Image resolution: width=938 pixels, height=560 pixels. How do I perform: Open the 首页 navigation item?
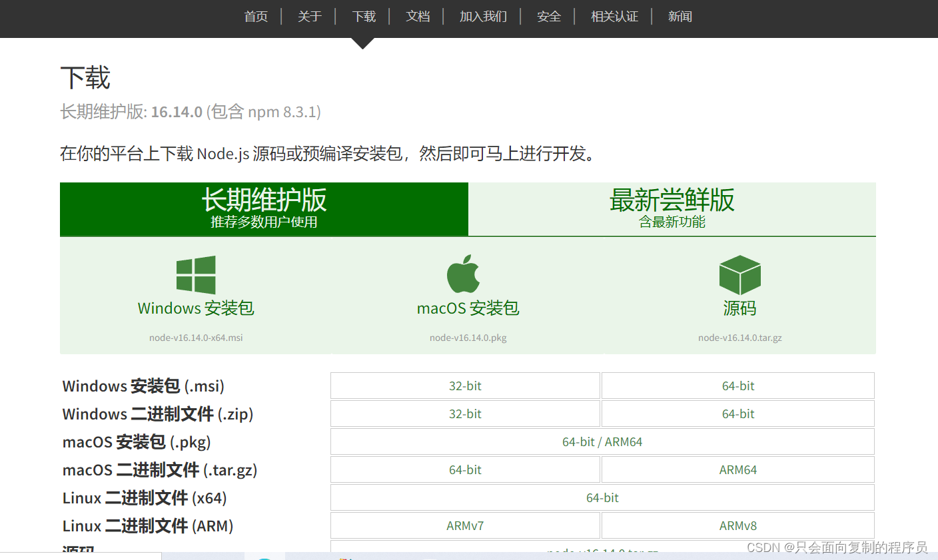pyautogui.click(x=256, y=17)
